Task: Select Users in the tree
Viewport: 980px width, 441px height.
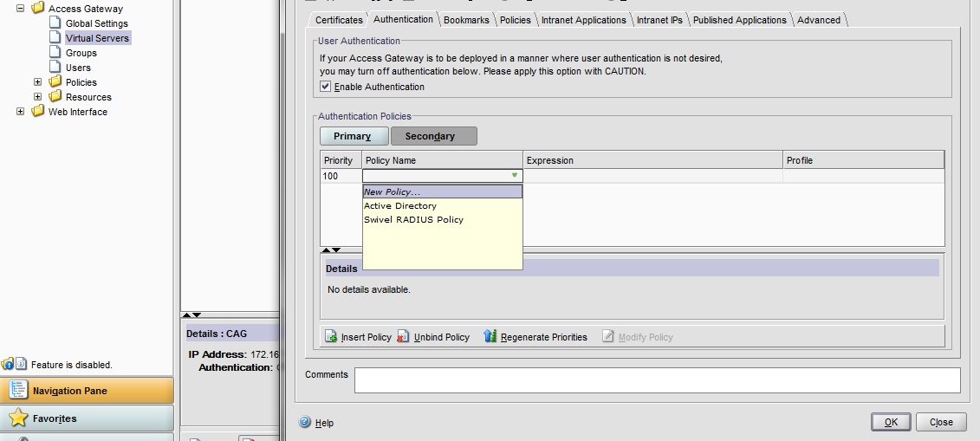Action: coord(78,68)
